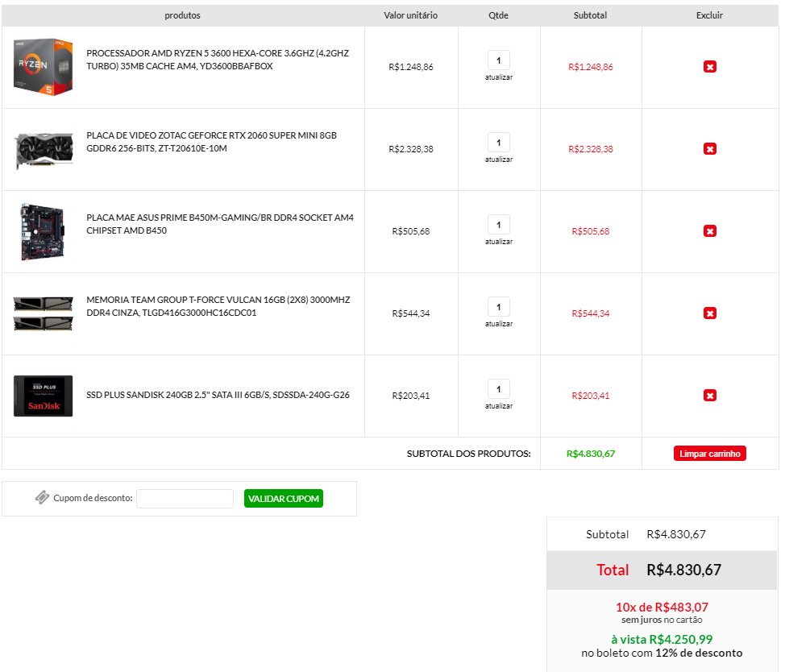Click the Qtde column header
The height and width of the screenshot is (672, 785).
click(x=498, y=15)
